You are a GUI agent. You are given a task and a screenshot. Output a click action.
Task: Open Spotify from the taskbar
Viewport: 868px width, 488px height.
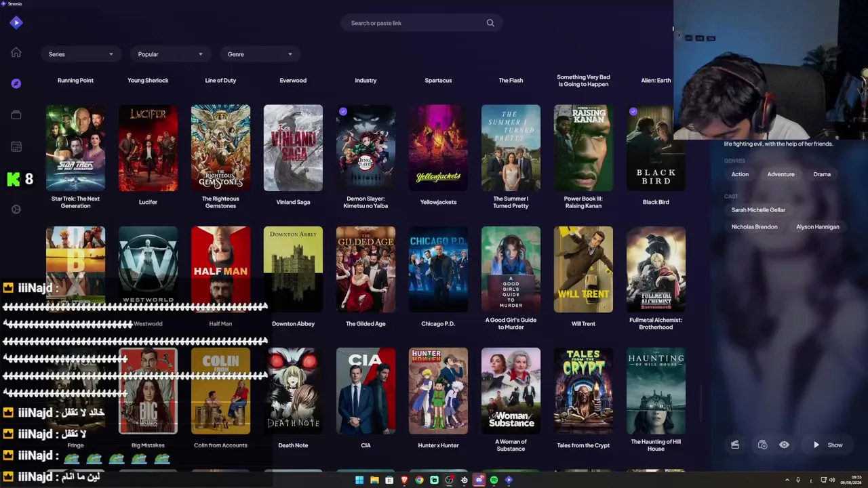(494, 480)
